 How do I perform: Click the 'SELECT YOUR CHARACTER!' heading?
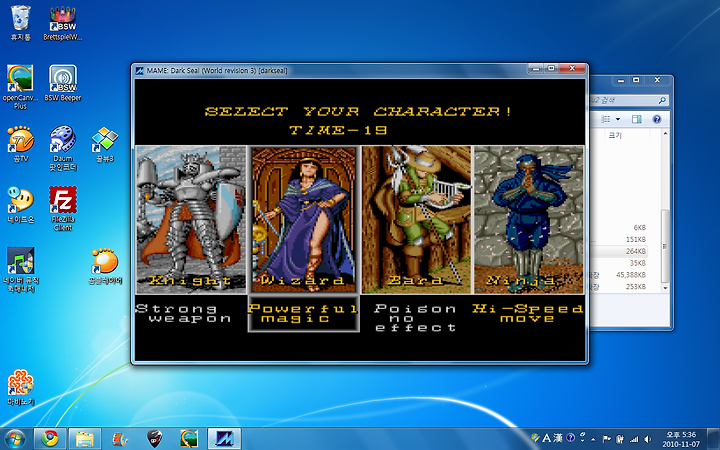click(x=359, y=111)
